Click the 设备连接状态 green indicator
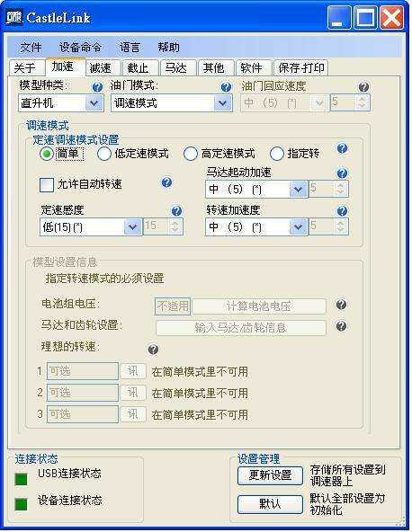This screenshot has height=532, width=412. point(21,504)
